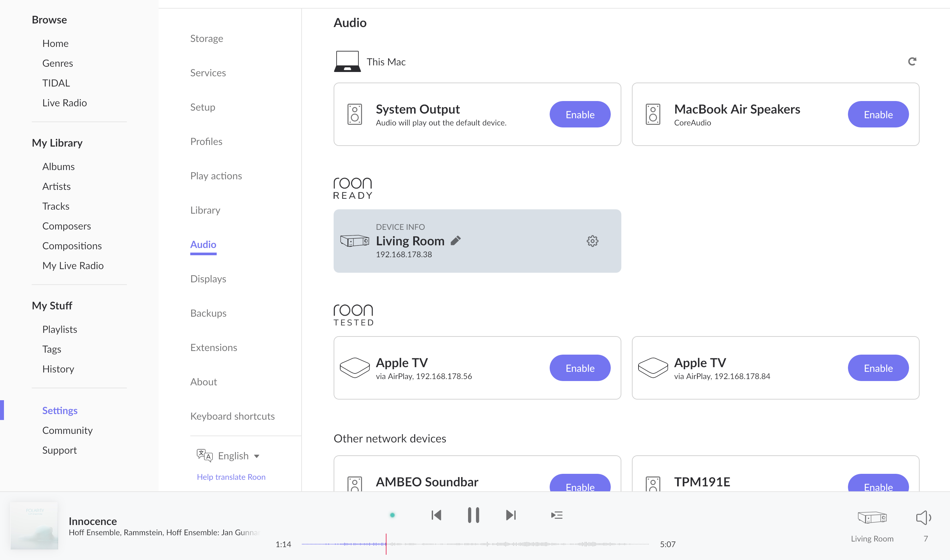This screenshot has width=950, height=560.
Task: Open the Help translate Roon link
Action: pyautogui.click(x=231, y=476)
